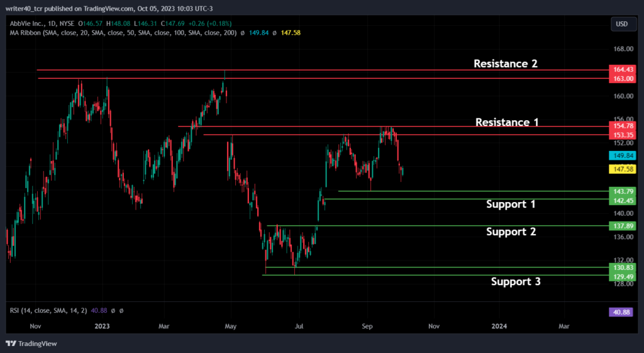
Task: Click the 163.00 resistance price label
Action: pyautogui.click(x=623, y=79)
